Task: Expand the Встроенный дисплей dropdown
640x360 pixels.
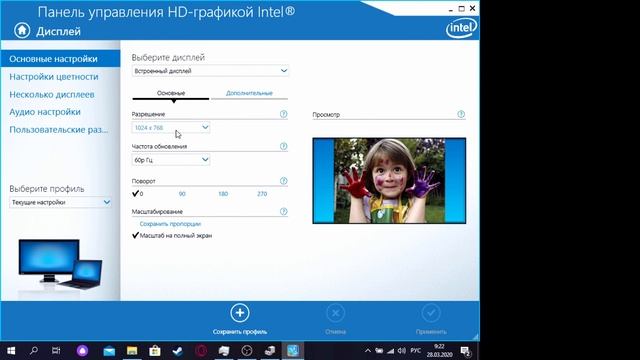Action: click(210, 71)
